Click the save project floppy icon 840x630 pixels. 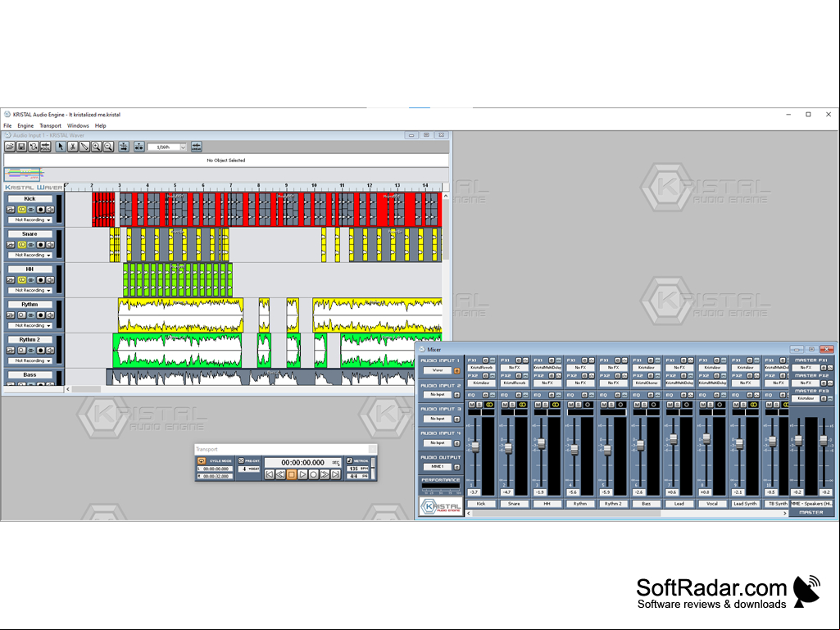point(21,147)
